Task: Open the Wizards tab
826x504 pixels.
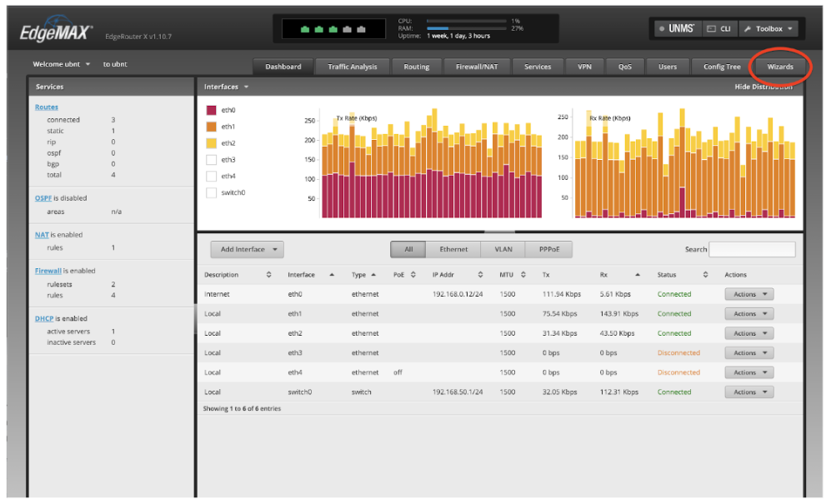Action: pos(778,67)
